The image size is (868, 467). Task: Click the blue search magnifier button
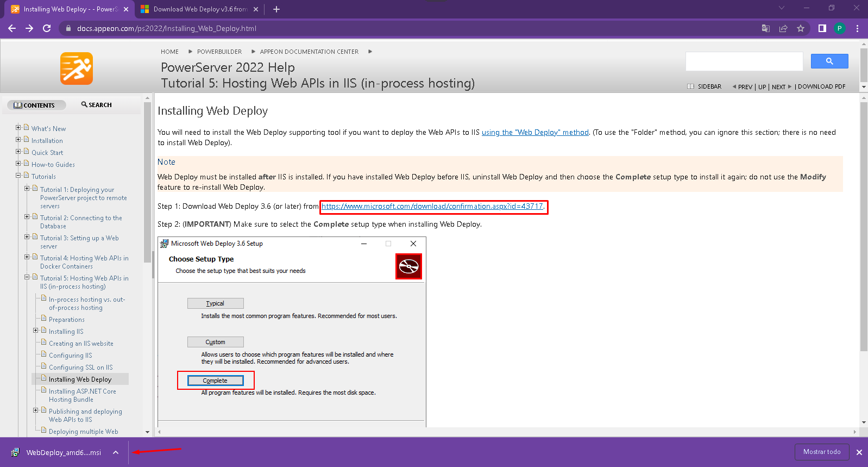[x=829, y=61]
